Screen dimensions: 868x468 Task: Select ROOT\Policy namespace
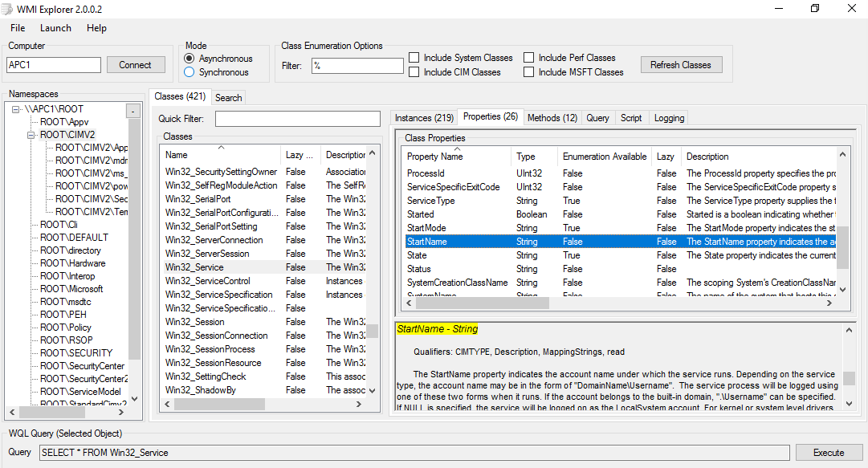click(x=66, y=328)
